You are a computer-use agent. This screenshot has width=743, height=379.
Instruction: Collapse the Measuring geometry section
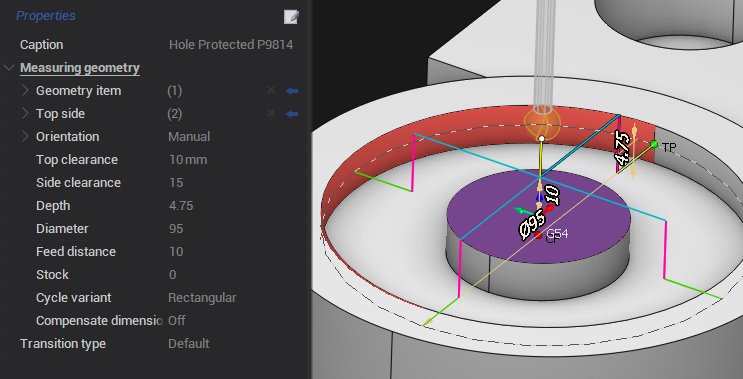(x=9, y=68)
